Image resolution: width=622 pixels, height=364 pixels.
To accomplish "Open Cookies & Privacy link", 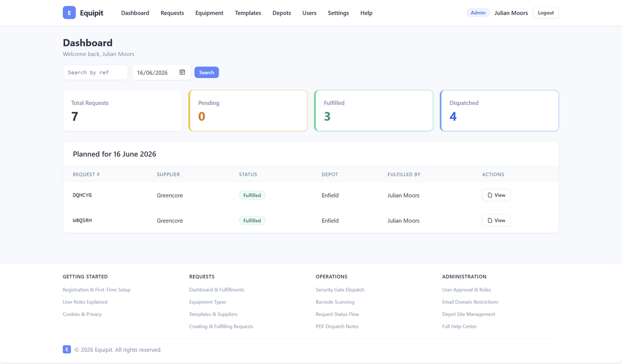I will (x=82, y=314).
